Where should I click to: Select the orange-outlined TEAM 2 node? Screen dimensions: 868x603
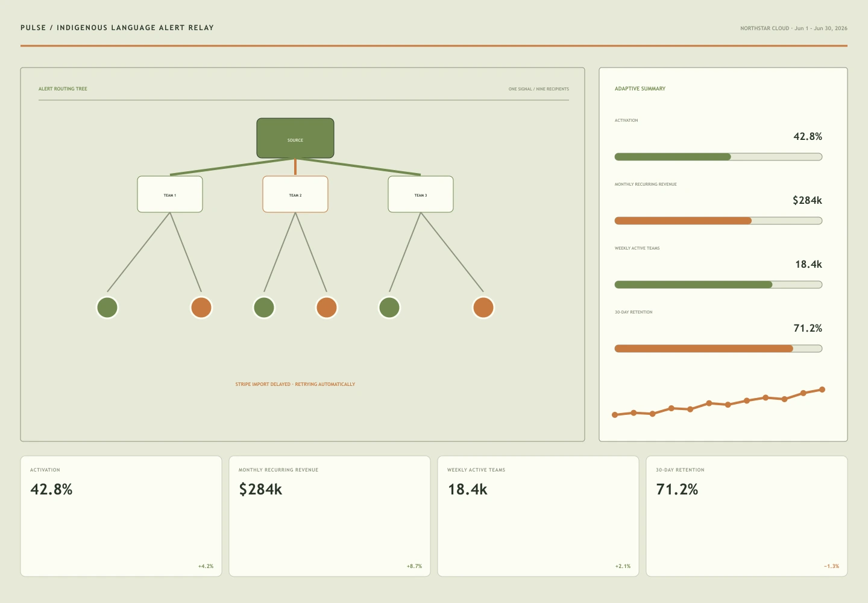(x=295, y=194)
